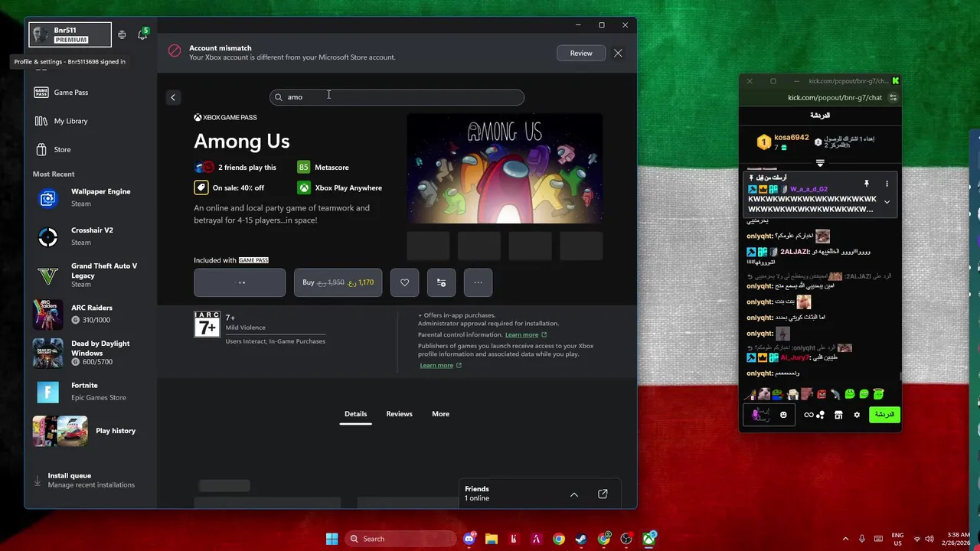Select Crosshair V2 in recent list
Viewport: 980px width, 551px height.
point(92,236)
